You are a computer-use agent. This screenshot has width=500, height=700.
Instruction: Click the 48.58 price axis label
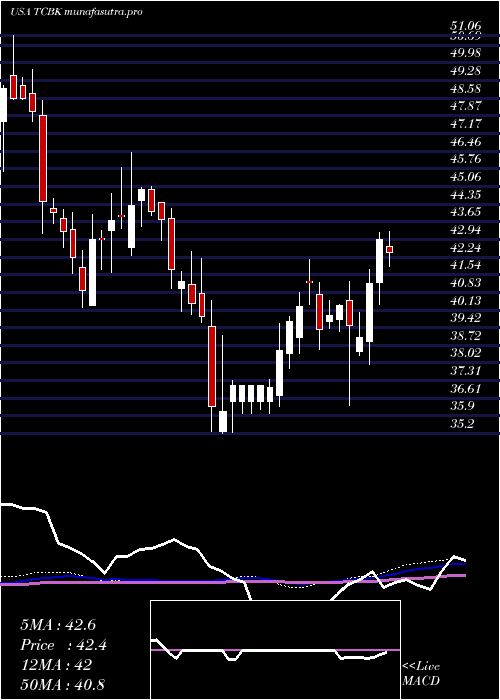(x=465, y=88)
